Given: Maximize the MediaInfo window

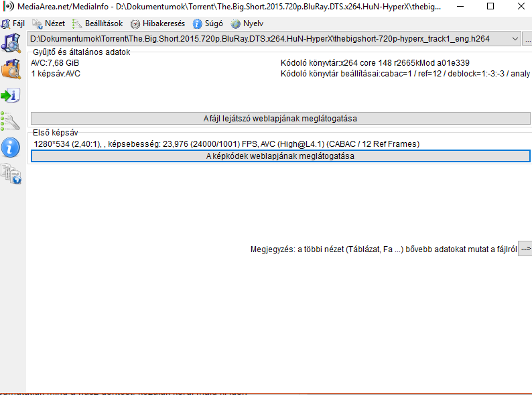Looking at the screenshot, I should 490,7.
